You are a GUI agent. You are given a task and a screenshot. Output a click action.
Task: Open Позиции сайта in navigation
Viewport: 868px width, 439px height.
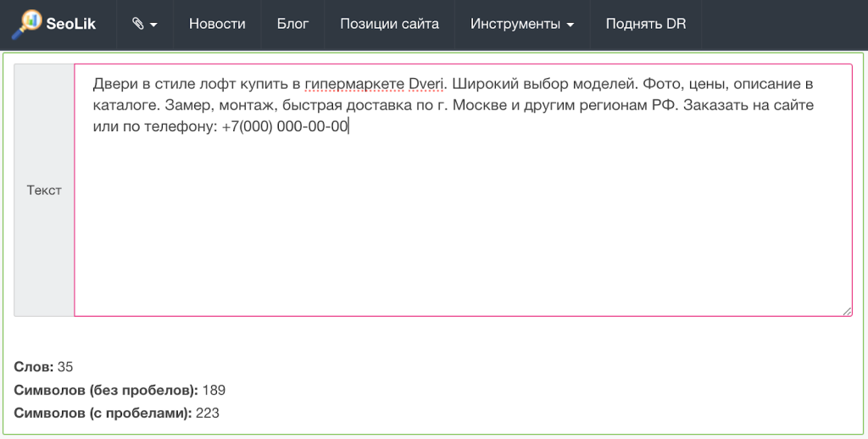click(389, 24)
